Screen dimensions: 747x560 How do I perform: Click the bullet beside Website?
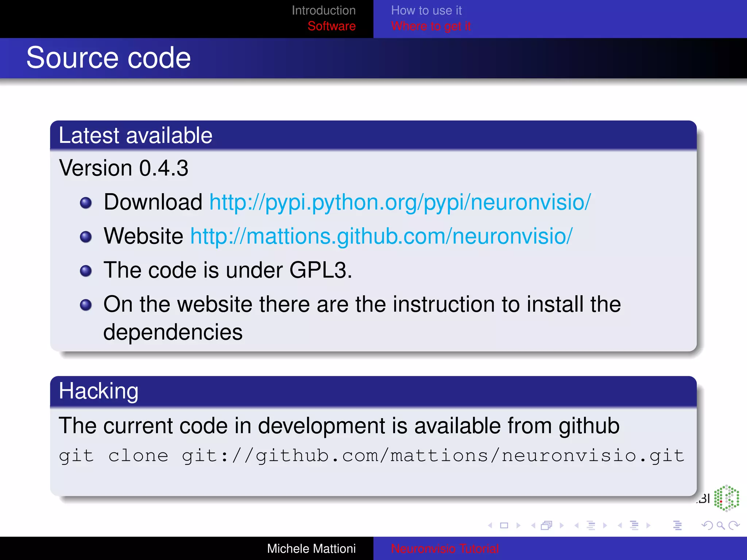(x=86, y=237)
